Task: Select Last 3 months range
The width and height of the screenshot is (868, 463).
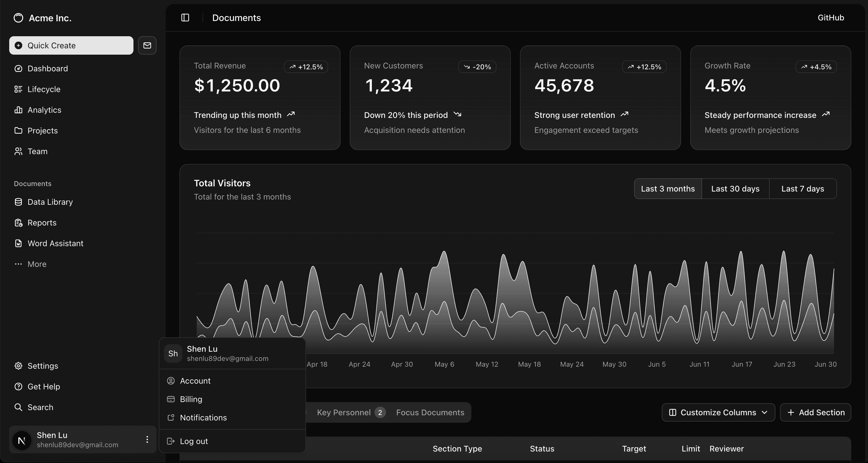Action: pyautogui.click(x=668, y=189)
